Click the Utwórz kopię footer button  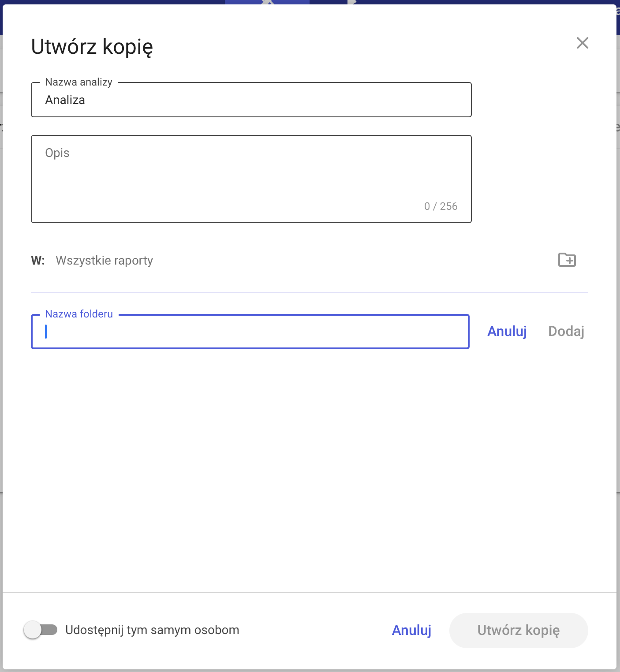(x=519, y=630)
